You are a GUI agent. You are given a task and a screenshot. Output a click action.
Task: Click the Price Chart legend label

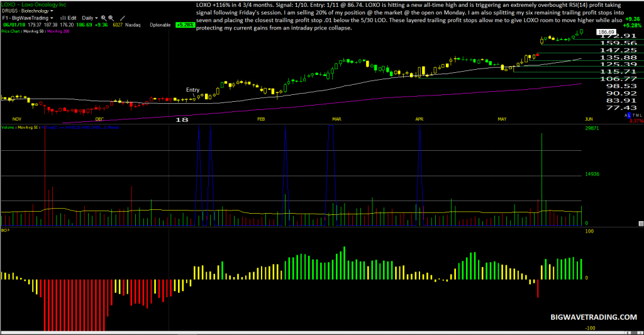pyautogui.click(x=10, y=31)
